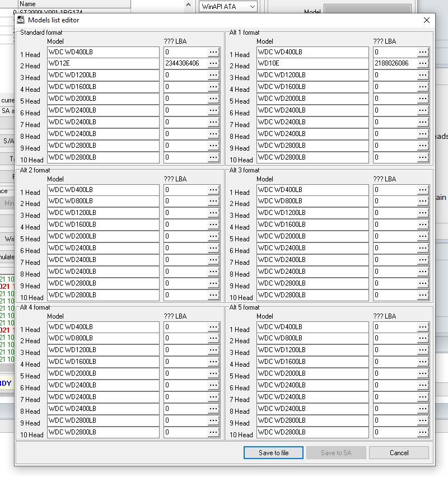Edit Alt 5 format 1 Head model WD400LB
Image resolution: width=448 pixels, height=477 pixels.
(312, 327)
